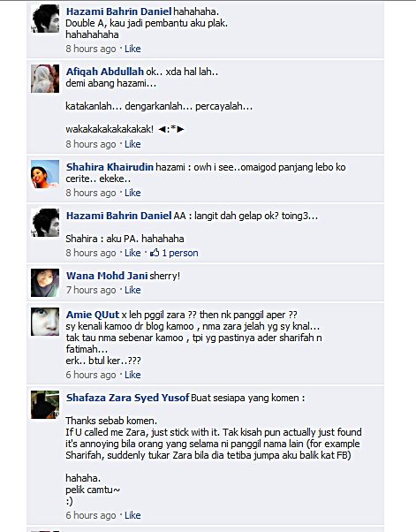Open Shahira Khairudin's profile picture
The height and width of the screenshot is (532, 416).
pyautogui.click(x=45, y=174)
